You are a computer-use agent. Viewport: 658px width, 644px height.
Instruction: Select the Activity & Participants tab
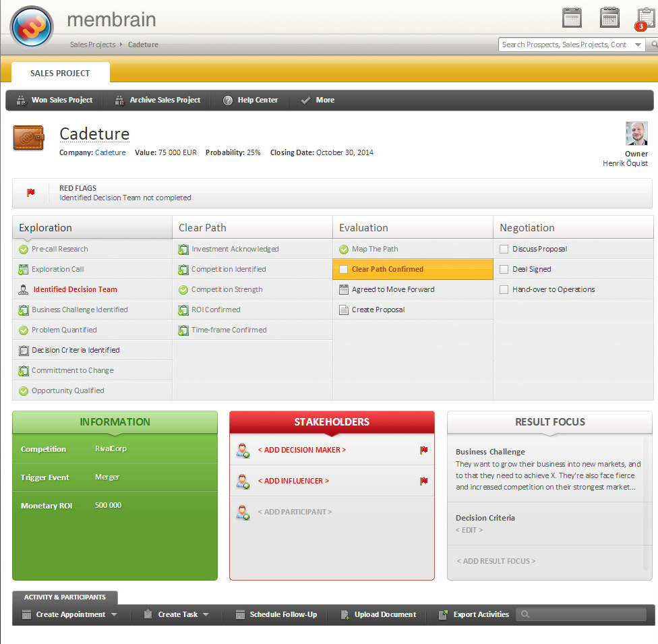(65, 597)
